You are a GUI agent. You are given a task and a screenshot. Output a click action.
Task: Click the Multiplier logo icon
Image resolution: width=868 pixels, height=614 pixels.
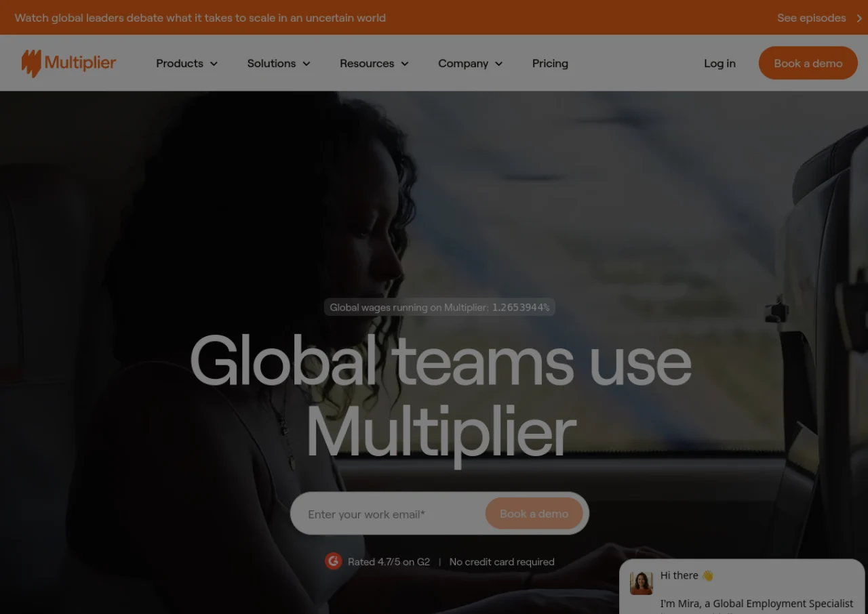click(x=31, y=63)
